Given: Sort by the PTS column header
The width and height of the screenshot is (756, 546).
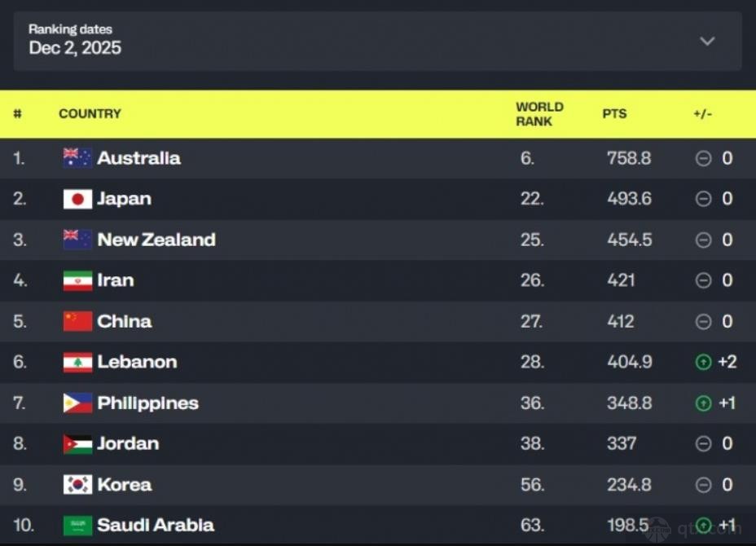Looking at the screenshot, I should click(x=614, y=114).
